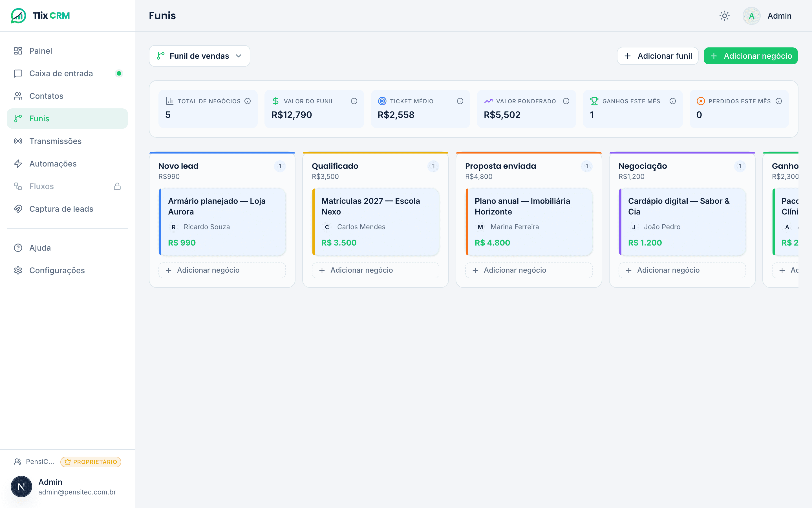812x508 pixels.
Task: Click the Negociação column count badge
Action: (740, 166)
